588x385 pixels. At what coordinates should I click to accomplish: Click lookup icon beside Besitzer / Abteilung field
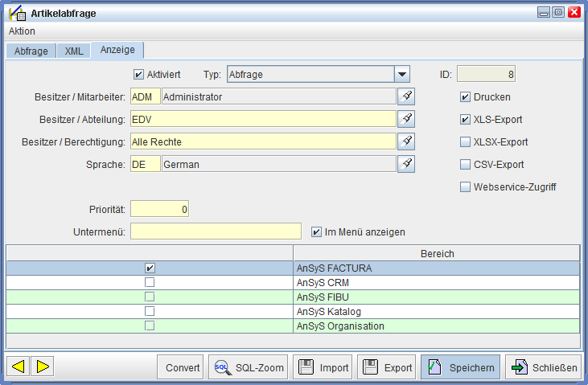[x=407, y=119]
